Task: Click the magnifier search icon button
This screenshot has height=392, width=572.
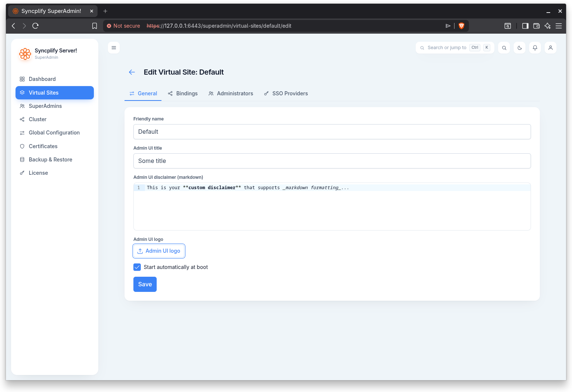Action: click(504, 48)
